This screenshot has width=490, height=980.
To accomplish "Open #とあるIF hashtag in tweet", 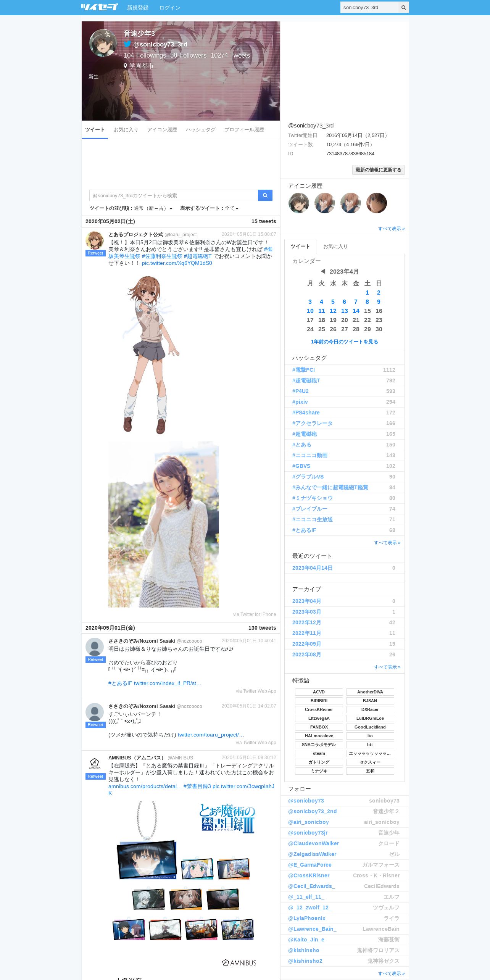I will tap(120, 683).
